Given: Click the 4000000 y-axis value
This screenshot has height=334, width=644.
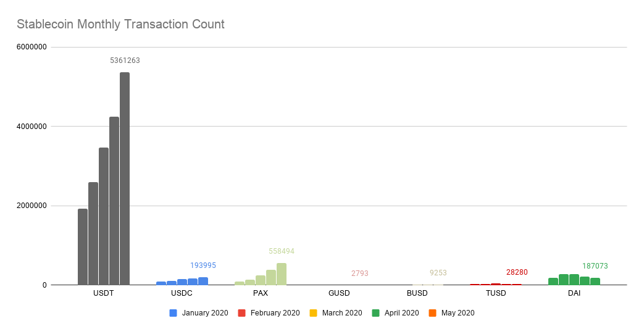Looking at the screenshot, I should [x=31, y=126].
